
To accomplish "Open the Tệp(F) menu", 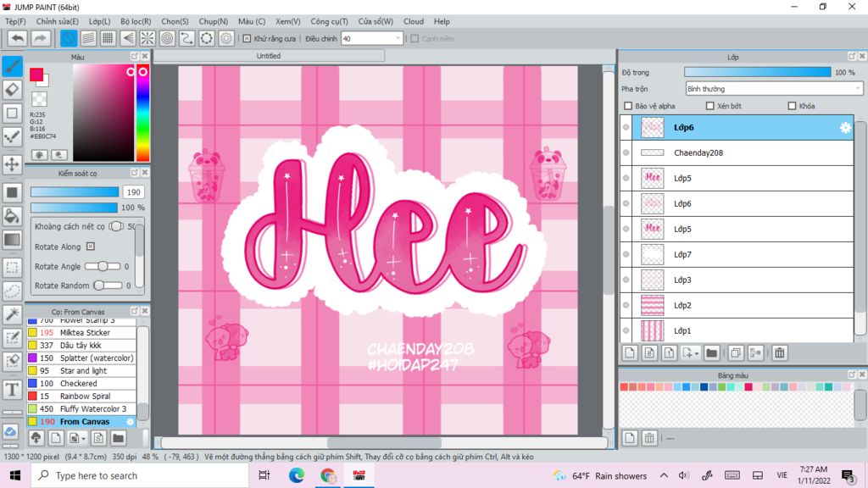I will (x=15, y=21).
